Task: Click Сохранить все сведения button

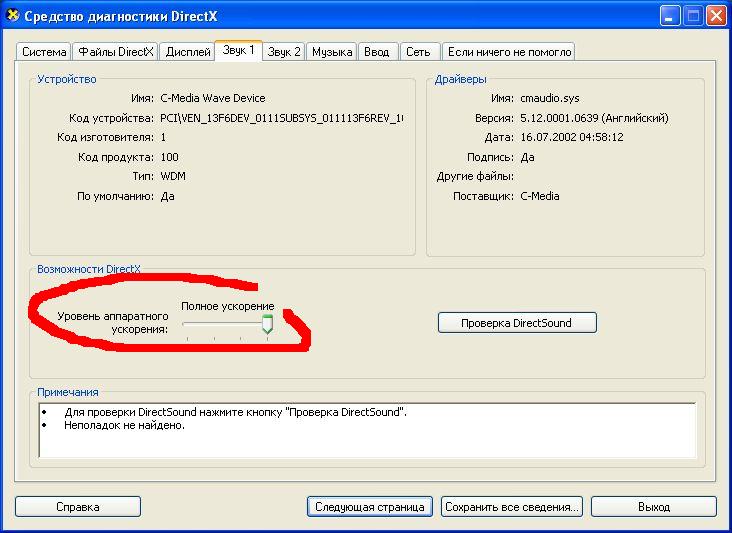Action: (x=512, y=507)
